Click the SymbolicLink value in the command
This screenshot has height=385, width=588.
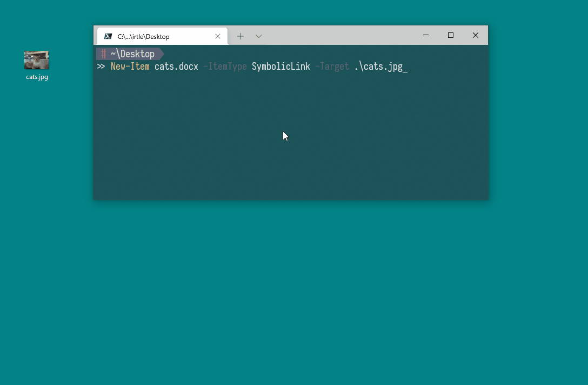pyautogui.click(x=281, y=67)
